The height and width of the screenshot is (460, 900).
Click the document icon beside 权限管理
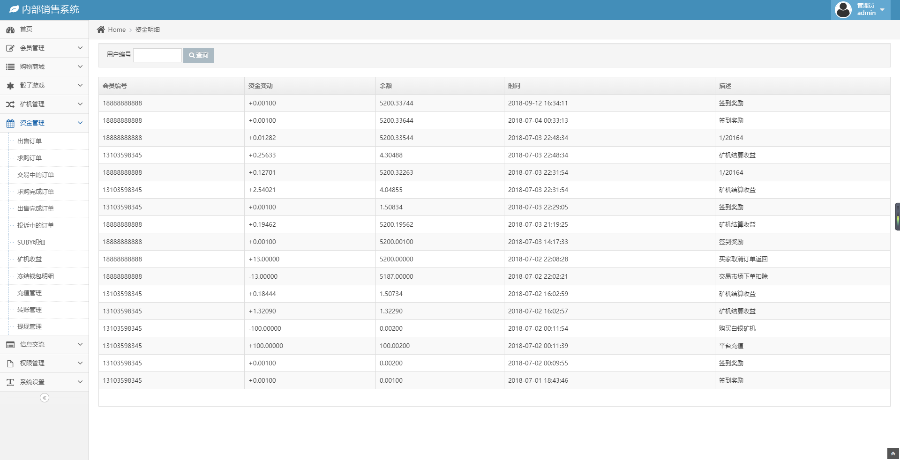click(x=10, y=363)
